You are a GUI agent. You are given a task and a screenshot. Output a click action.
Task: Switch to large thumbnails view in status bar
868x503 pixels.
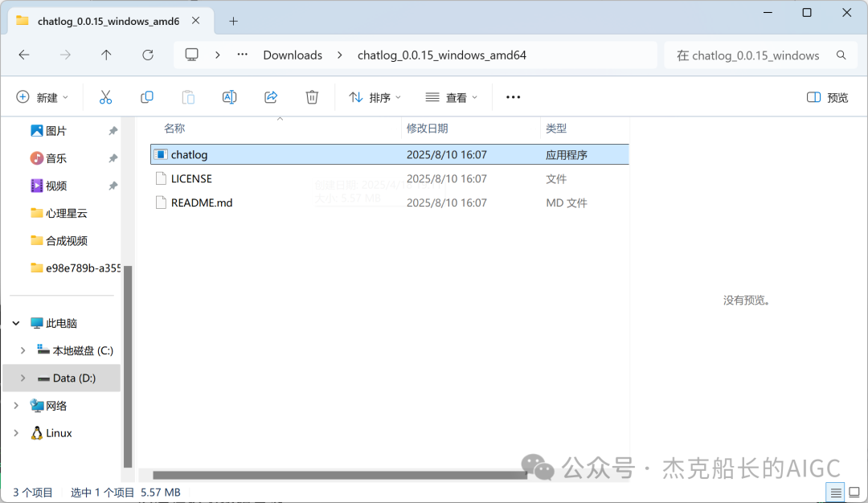pyautogui.click(x=854, y=492)
